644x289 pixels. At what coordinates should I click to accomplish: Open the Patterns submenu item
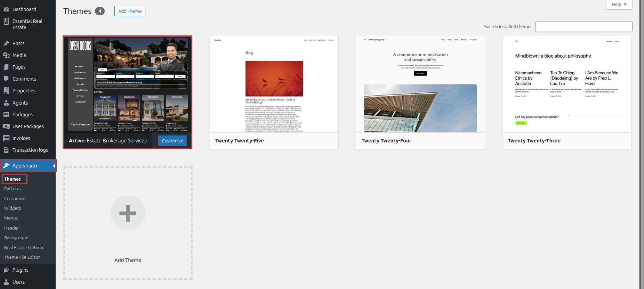pos(13,189)
